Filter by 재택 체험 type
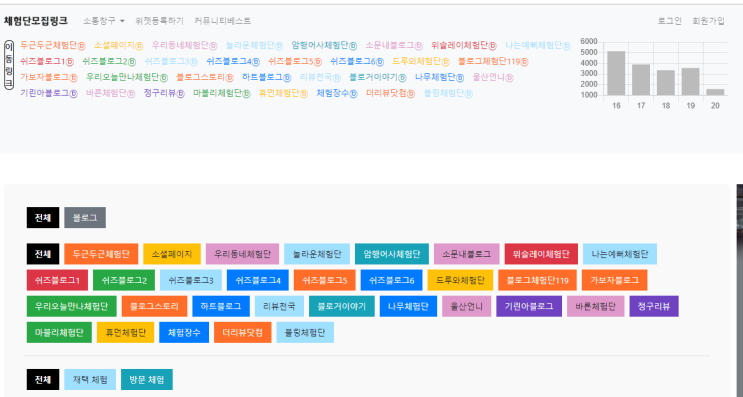743x397 pixels. click(90, 379)
